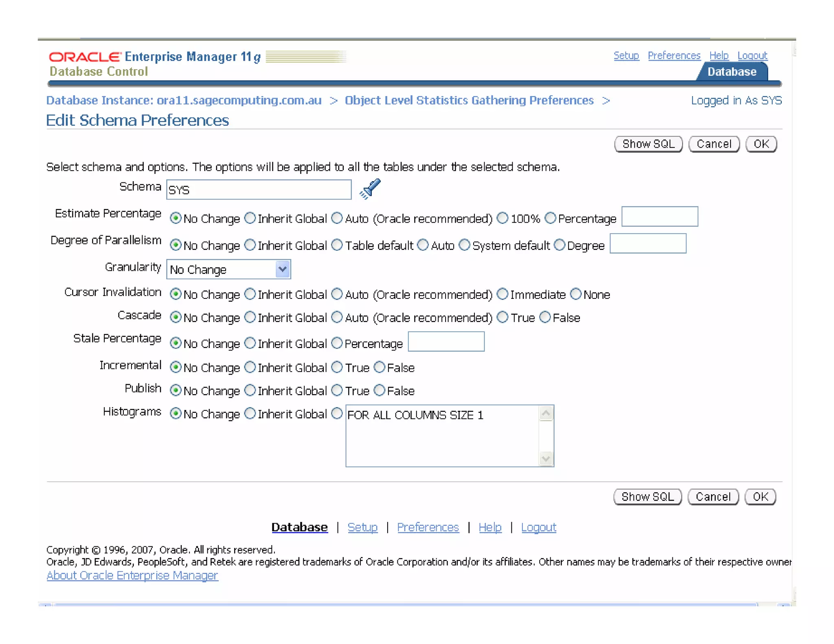Click the top Cancel button

tap(714, 144)
